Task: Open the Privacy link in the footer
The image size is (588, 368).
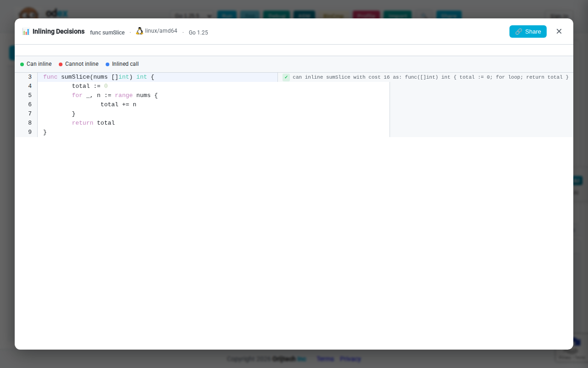Action: click(350, 359)
